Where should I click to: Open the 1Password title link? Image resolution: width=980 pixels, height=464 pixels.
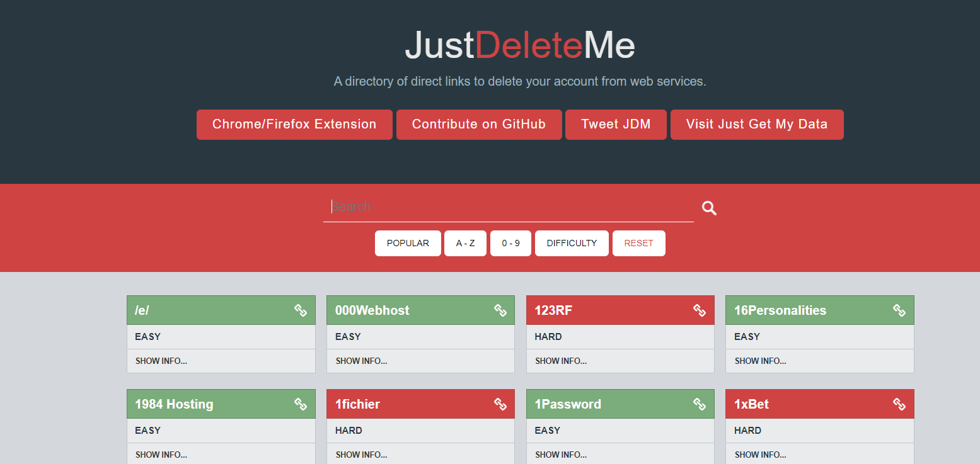(x=568, y=404)
